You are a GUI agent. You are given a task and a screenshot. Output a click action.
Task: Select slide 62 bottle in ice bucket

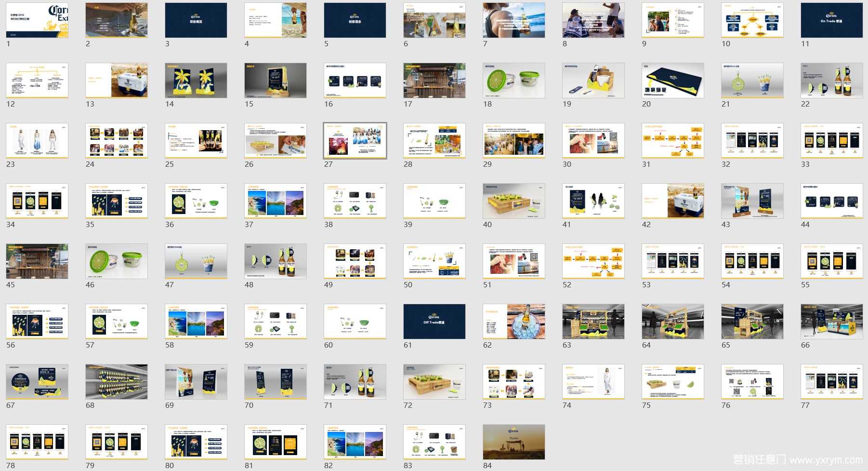[x=514, y=322]
